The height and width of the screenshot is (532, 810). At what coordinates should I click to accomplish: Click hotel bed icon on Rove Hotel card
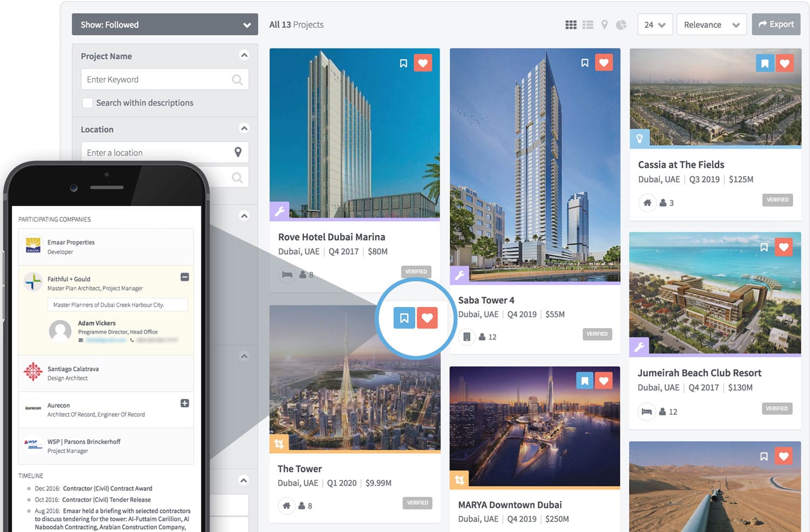click(287, 275)
